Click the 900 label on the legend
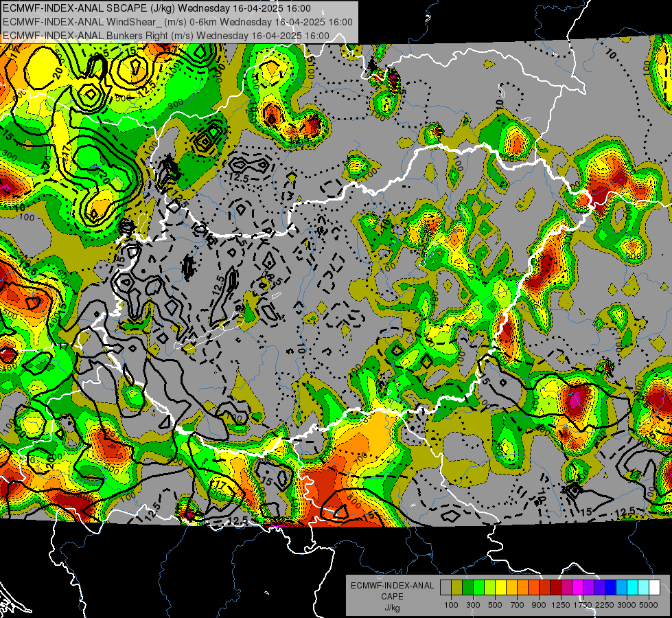The image size is (672, 618). click(539, 605)
